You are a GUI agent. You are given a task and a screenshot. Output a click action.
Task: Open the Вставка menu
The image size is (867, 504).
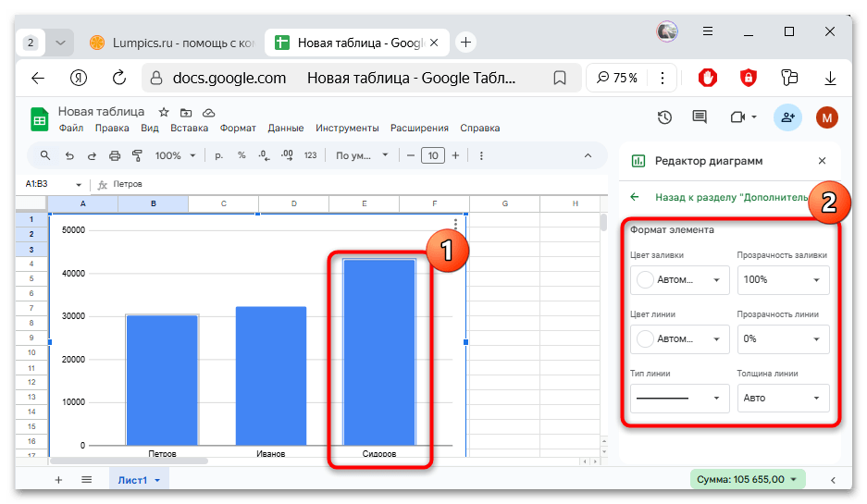point(189,129)
